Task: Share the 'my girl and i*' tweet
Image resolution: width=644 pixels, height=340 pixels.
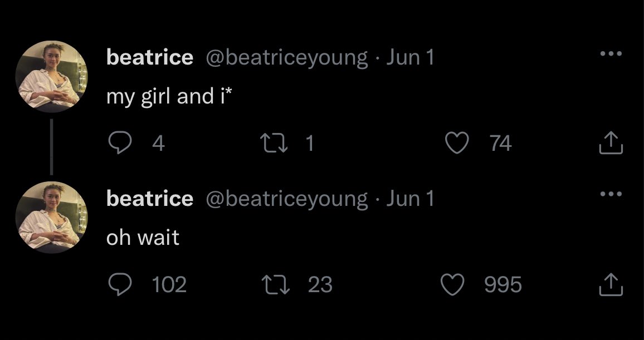Action: pos(610,144)
